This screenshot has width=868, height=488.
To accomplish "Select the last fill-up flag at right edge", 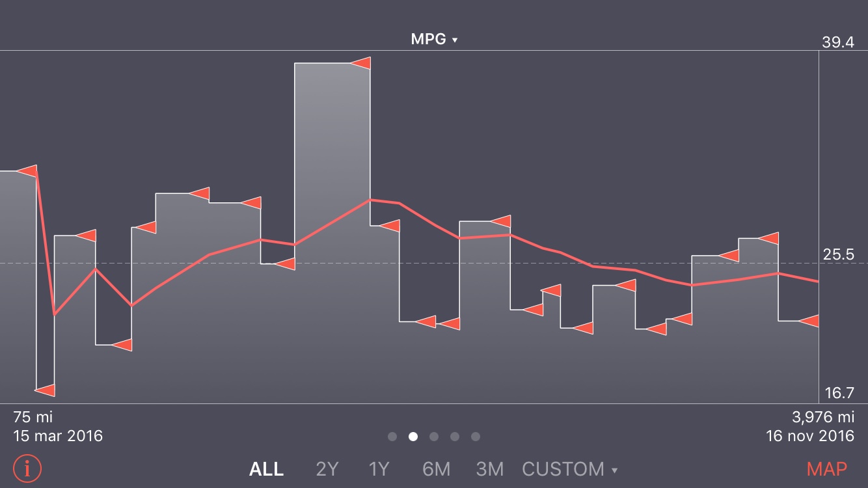I will coord(809,321).
